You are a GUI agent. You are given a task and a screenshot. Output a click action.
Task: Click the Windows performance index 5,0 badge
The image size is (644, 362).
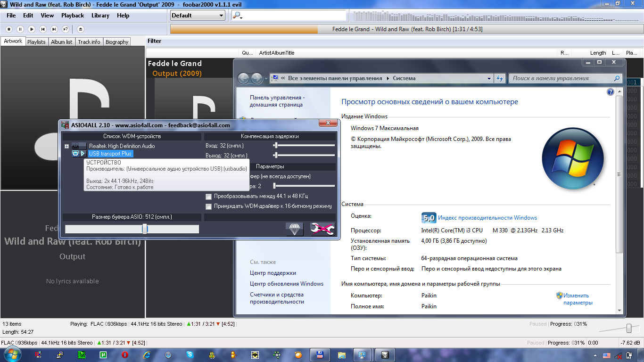[x=428, y=218]
